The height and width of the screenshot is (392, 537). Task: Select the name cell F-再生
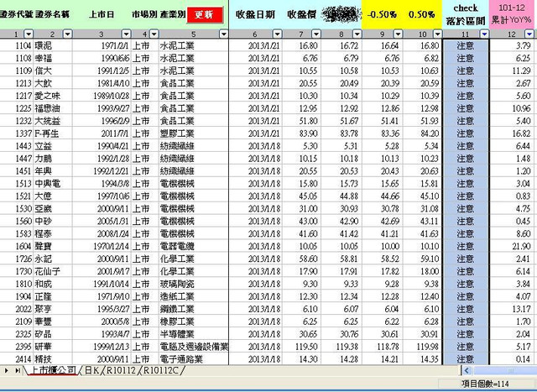pos(53,133)
